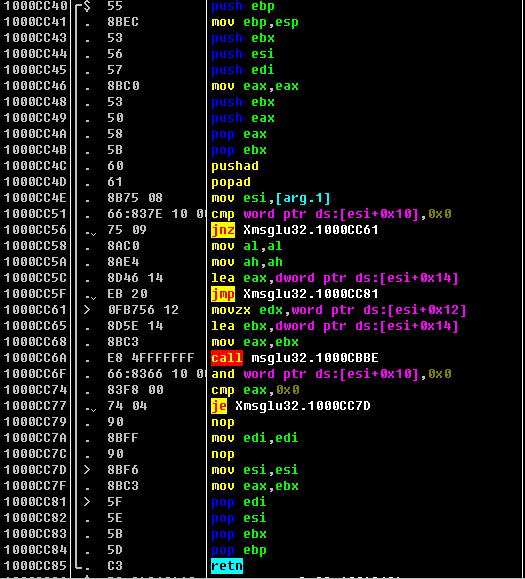Click the nop at address 1000CC7C
Screen dimensions: 525x579
223,454
